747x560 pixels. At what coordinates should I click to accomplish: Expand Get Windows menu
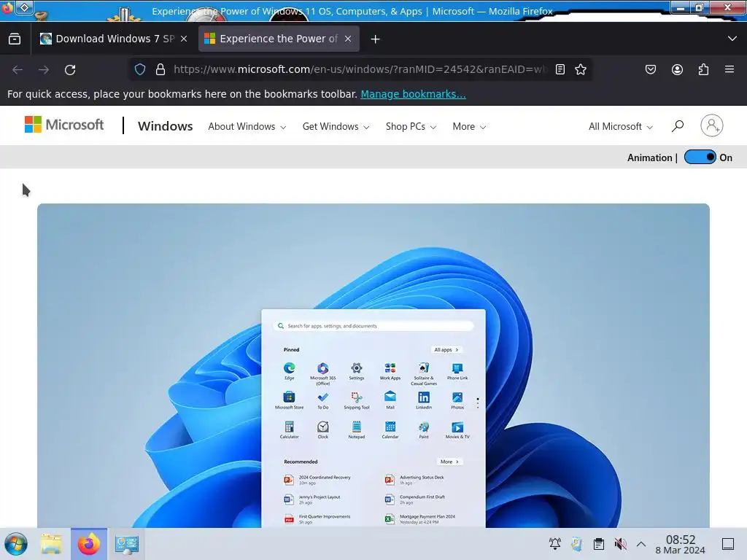click(x=336, y=127)
